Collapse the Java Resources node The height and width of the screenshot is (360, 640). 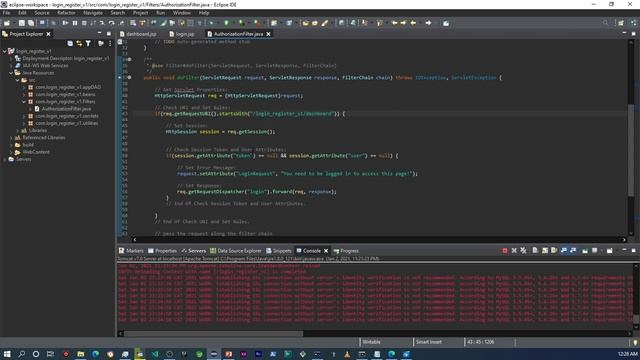coord(11,73)
